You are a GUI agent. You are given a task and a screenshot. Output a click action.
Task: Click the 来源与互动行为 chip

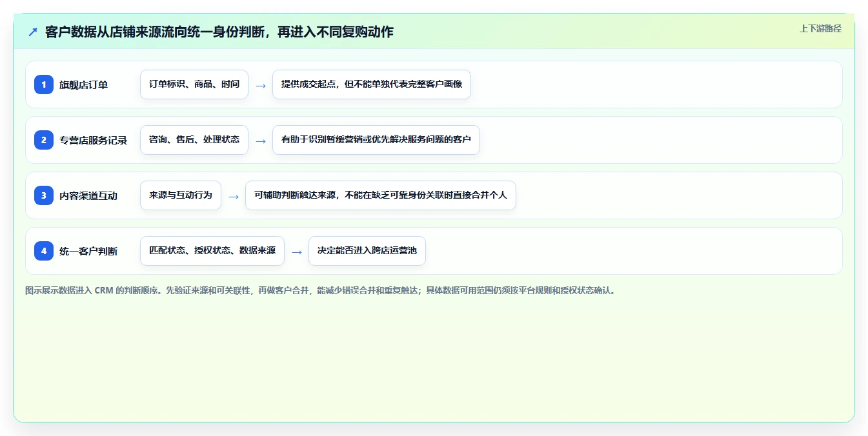point(181,195)
